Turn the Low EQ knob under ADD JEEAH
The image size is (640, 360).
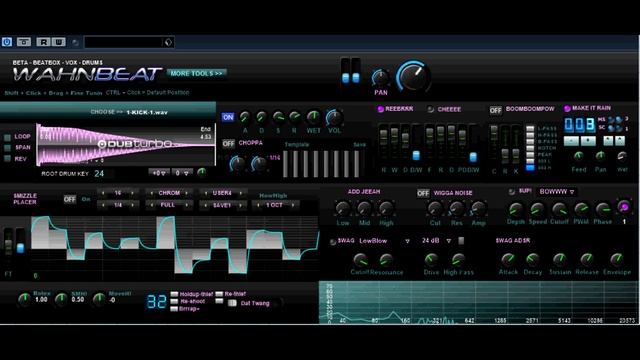click(342, 209)
